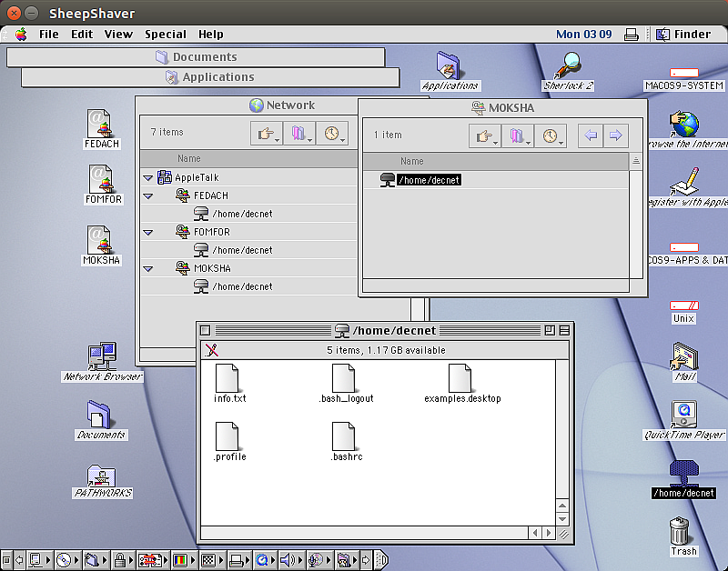This screenshot has width=728, height=571.
Task: Click the Name column header in Network window
Action: (x=248, y=158)
